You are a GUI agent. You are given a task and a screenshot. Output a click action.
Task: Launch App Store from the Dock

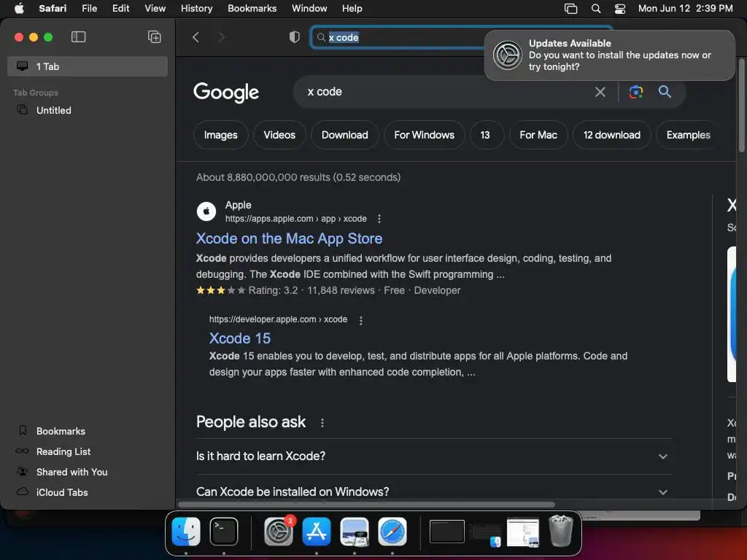pos(317,532)
